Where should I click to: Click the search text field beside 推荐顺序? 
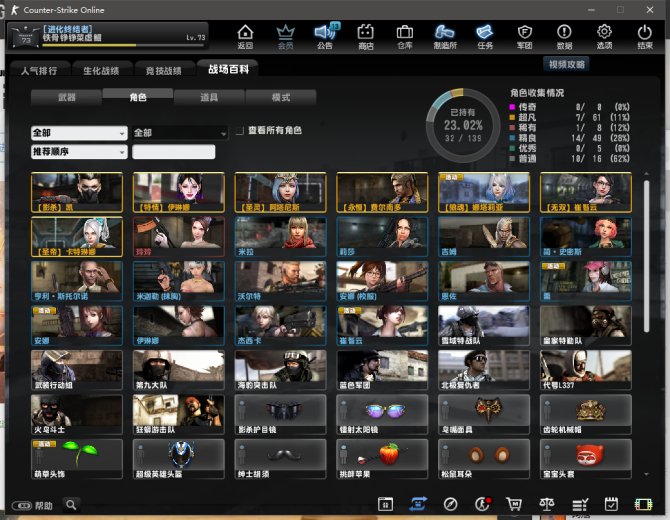click(x=173, y=152)
